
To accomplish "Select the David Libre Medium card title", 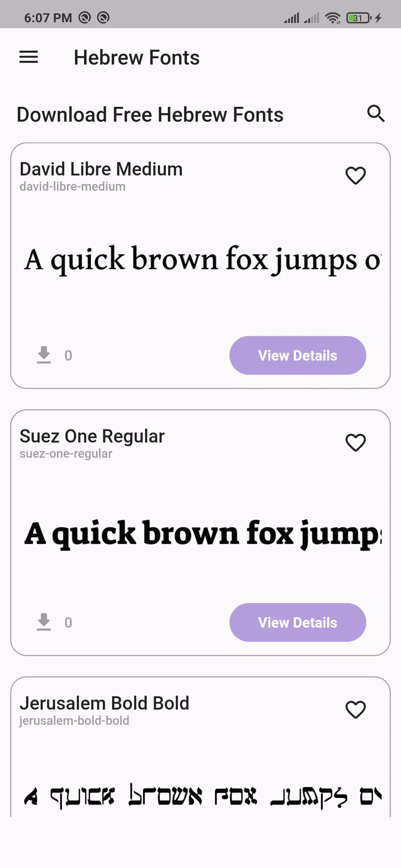I will click(101, 169).
